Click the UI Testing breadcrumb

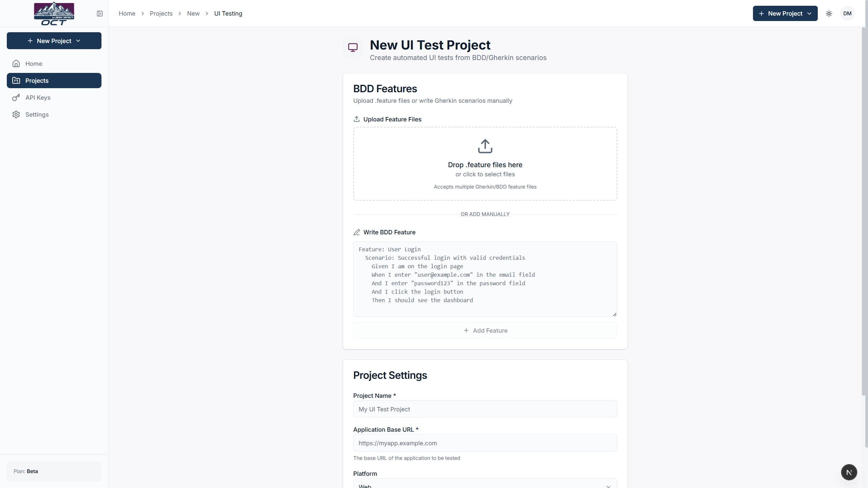tap(228, 14)
